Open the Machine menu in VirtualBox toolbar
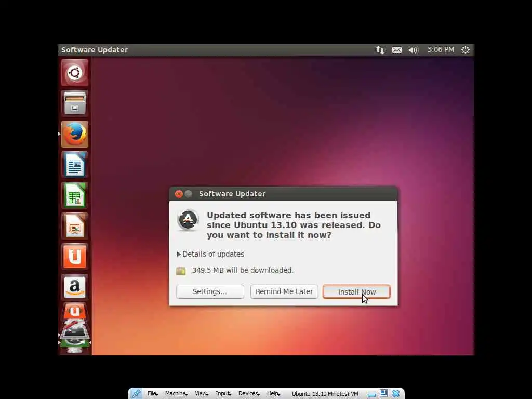This screenshot has width=532, height=399. [176, 394]
